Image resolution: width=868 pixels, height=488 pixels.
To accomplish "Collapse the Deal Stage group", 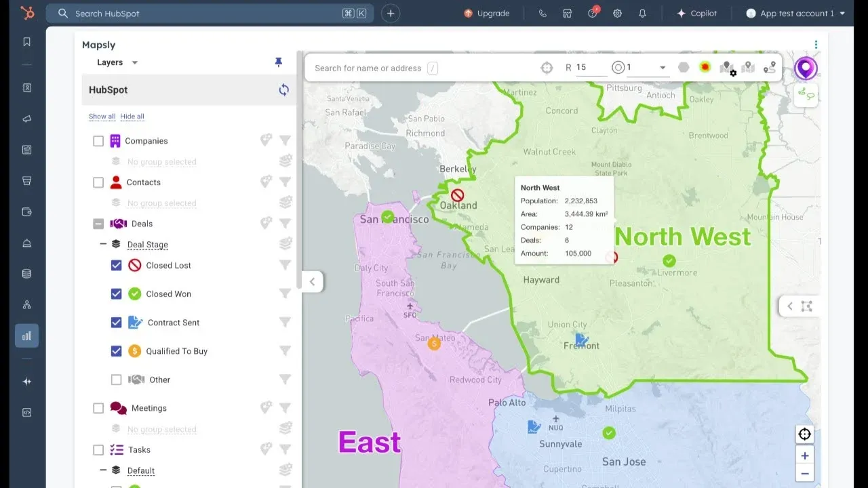I will coord(104,244).
